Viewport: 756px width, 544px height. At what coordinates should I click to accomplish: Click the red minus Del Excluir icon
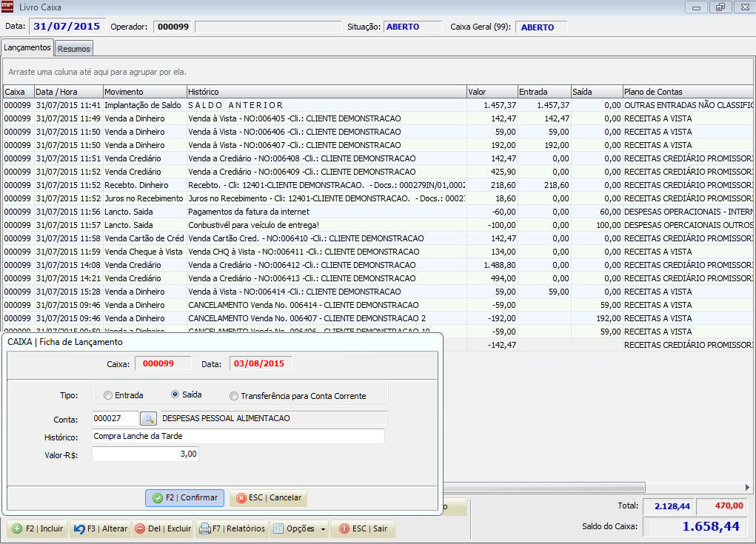pos(140,528)
